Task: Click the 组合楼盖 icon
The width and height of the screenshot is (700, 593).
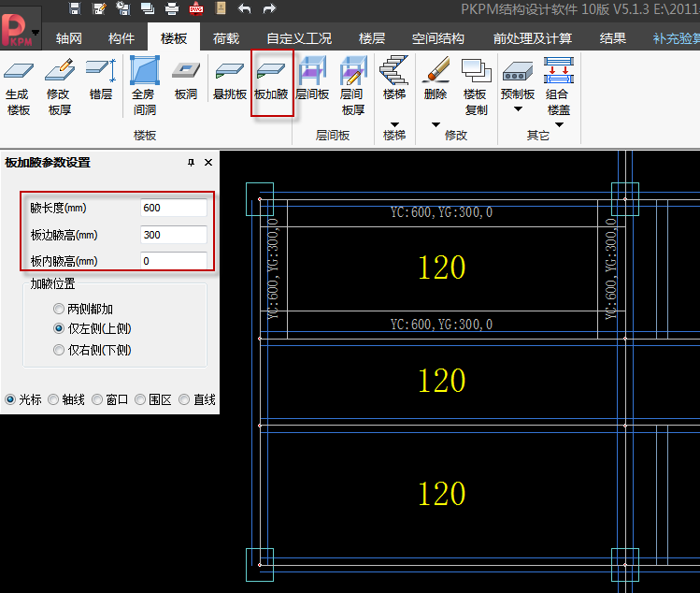Action: [558, 70]
